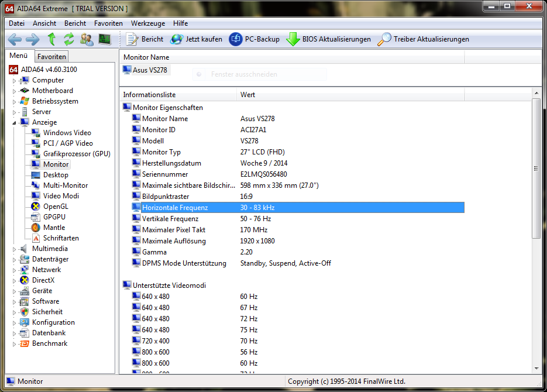Open the Favoriten menu

108,23
